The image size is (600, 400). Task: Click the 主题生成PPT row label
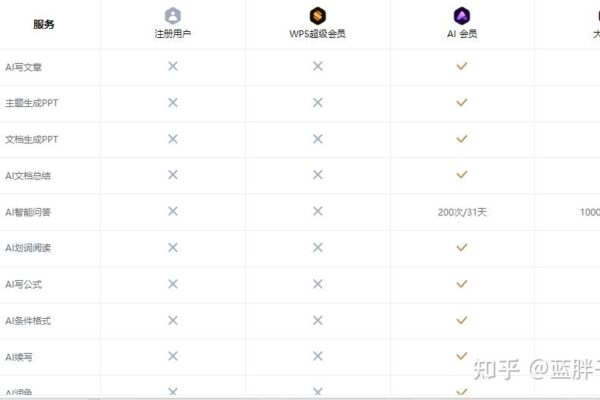pyautogui.click(x=31, y=103)
